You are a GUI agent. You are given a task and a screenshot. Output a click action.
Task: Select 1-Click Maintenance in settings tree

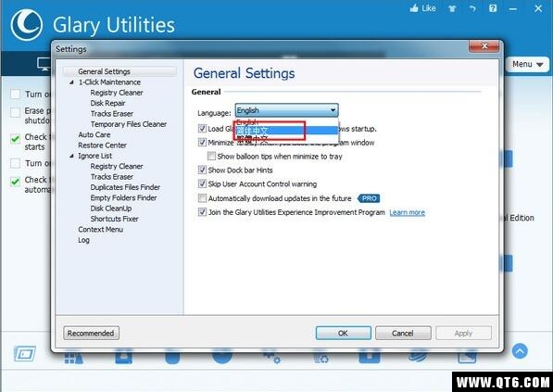(109, 82)
